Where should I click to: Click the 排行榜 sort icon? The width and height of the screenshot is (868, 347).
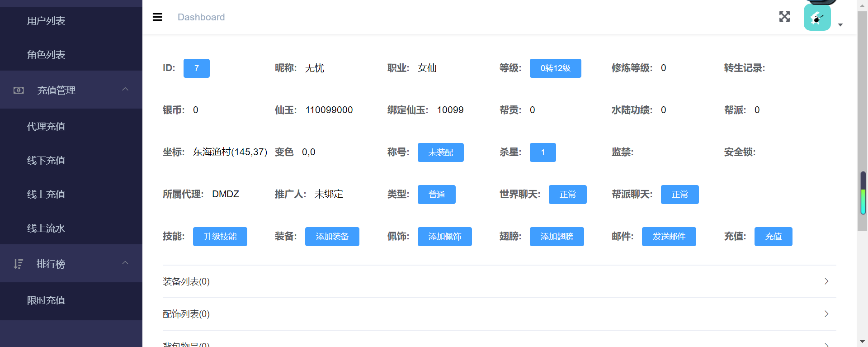click(x=18, y=264)
